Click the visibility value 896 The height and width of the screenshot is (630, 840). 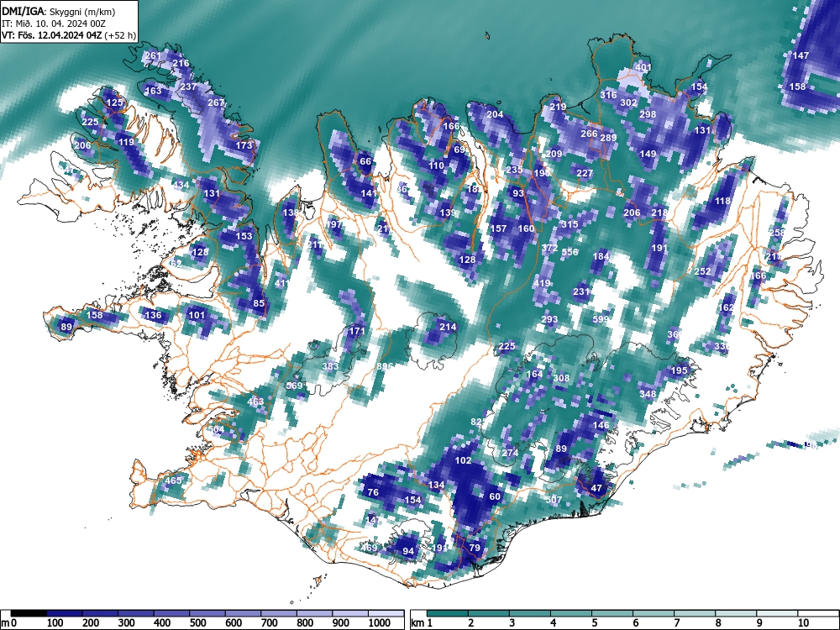click(x=386, y=366)
